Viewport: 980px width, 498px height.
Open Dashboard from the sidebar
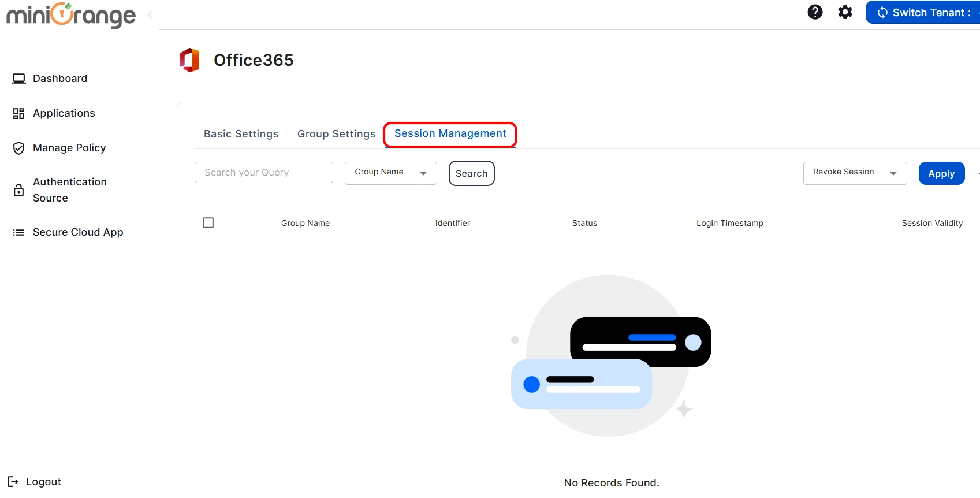click(x=60, y=79)
